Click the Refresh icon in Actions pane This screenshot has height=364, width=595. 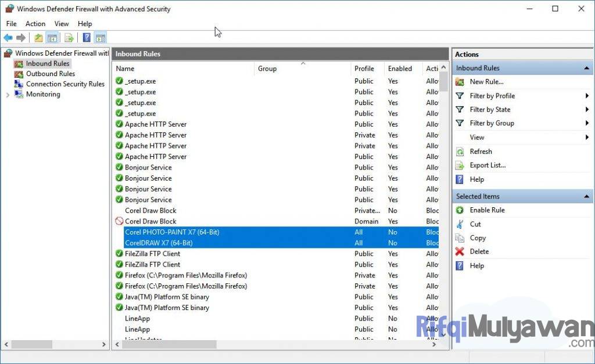click(x=461, y=151)
